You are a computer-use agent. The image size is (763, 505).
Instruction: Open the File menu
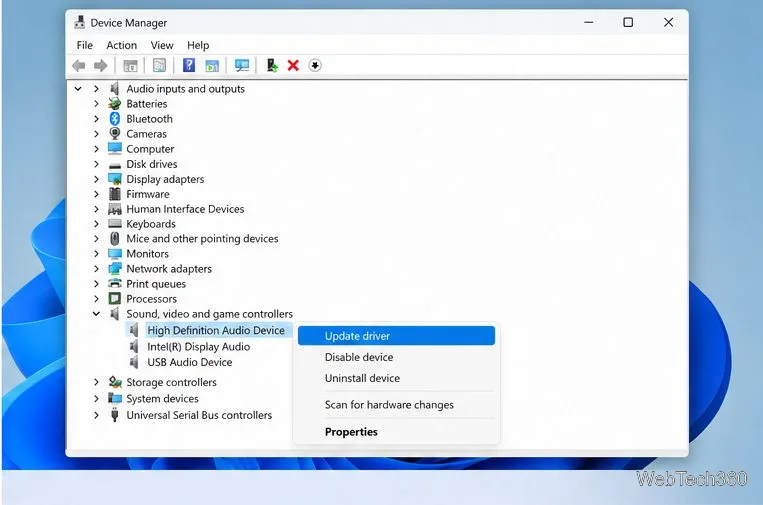click(85, 45)
